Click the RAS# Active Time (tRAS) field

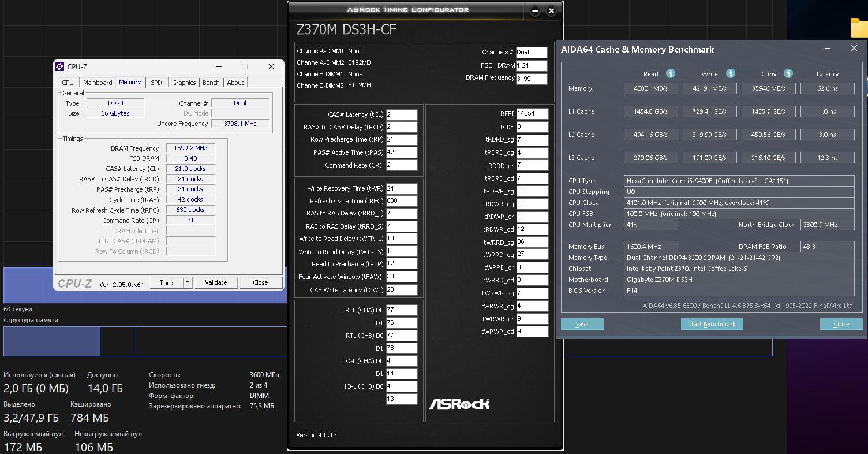[402, 152]
